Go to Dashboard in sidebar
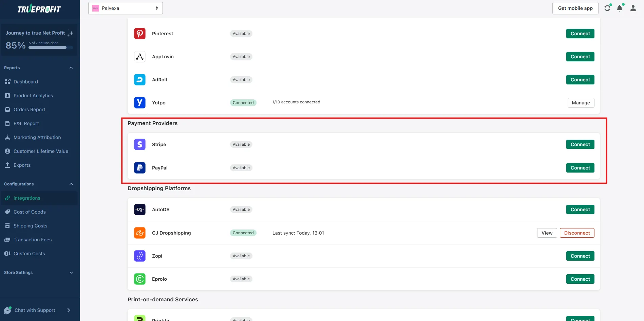This screenshot has height=321, width=644. coord(26,82)
